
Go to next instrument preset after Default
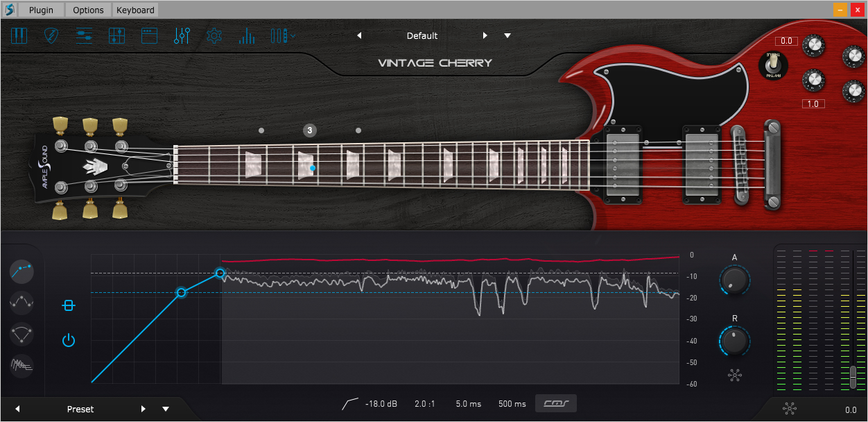[485, 35]
